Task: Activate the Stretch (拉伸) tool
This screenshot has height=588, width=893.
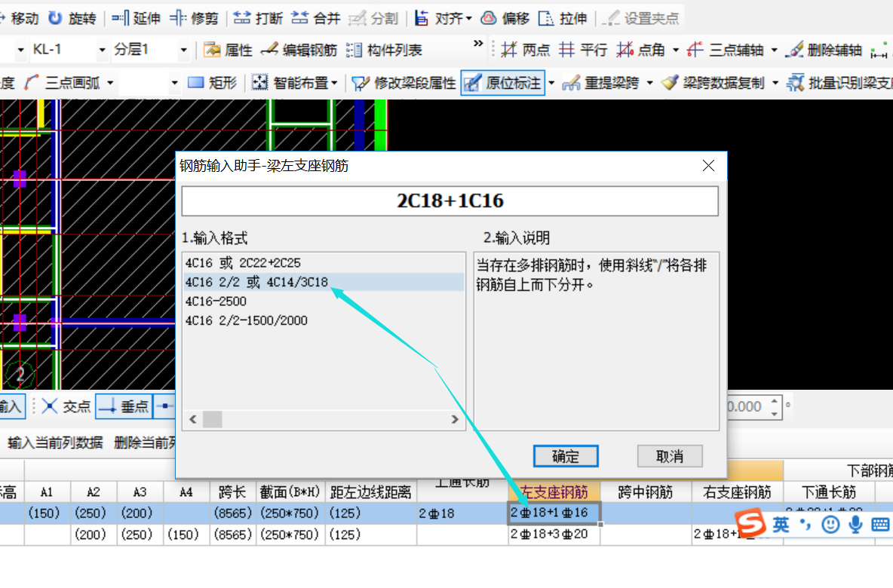Action: (x=563, y=18)
